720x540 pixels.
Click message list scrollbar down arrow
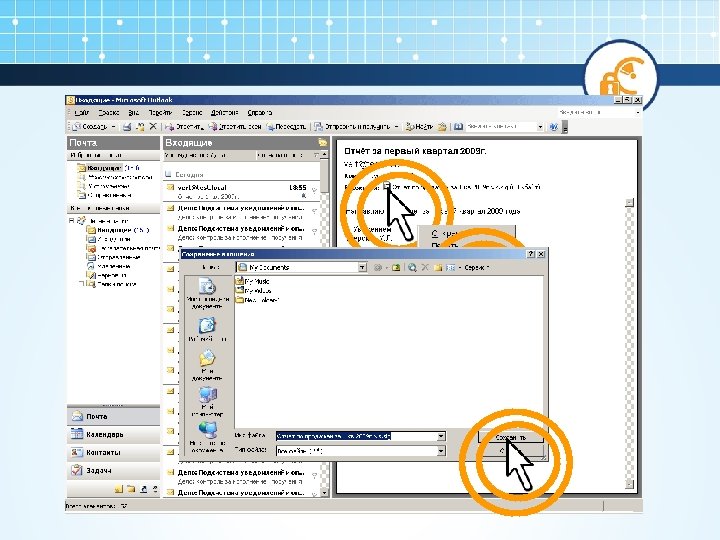pos(324,493)
